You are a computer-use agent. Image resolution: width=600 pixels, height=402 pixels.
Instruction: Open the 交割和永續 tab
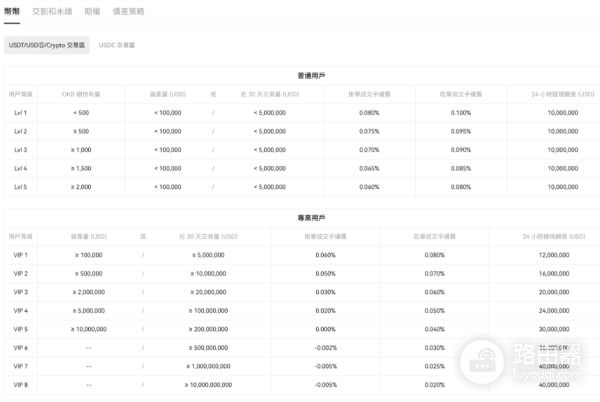pyautogui.click(x=52, y=11)
